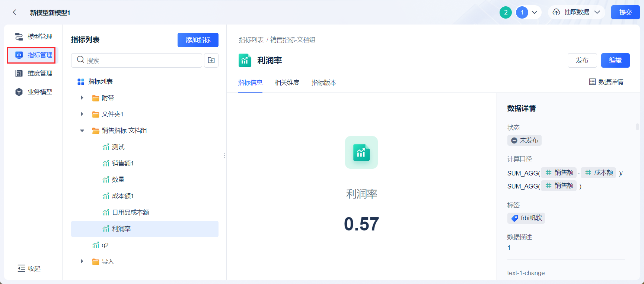Collapse the 销售指标-文档组 folder
The height and width of the screenshot is (284, 644).
click(x=82, y=130)
